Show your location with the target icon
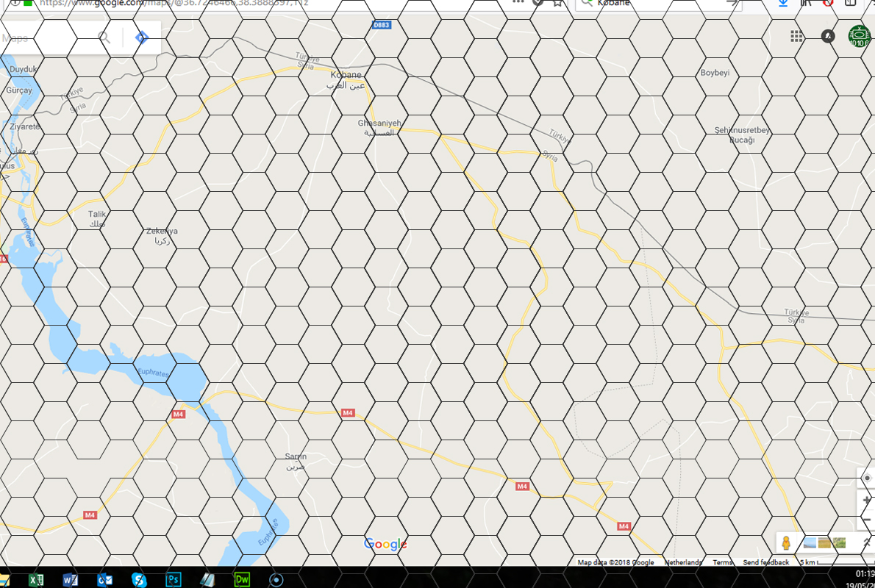This screenshot has height=588, width=875. tap(867, 478)
